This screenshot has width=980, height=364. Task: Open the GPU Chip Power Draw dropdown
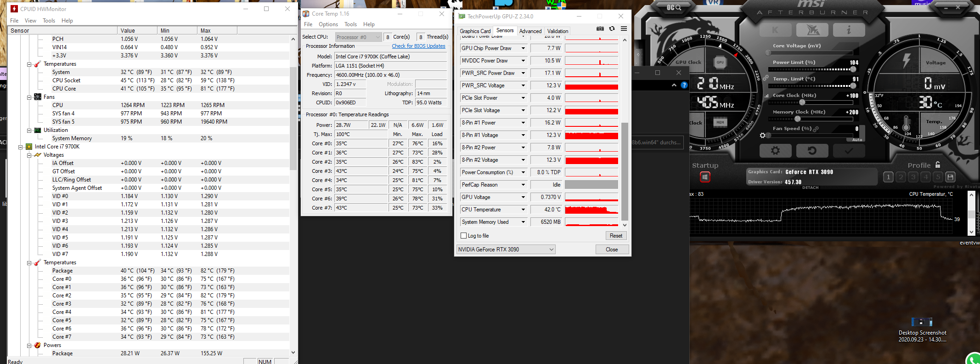pyautogui.click(x=494, y=48)
